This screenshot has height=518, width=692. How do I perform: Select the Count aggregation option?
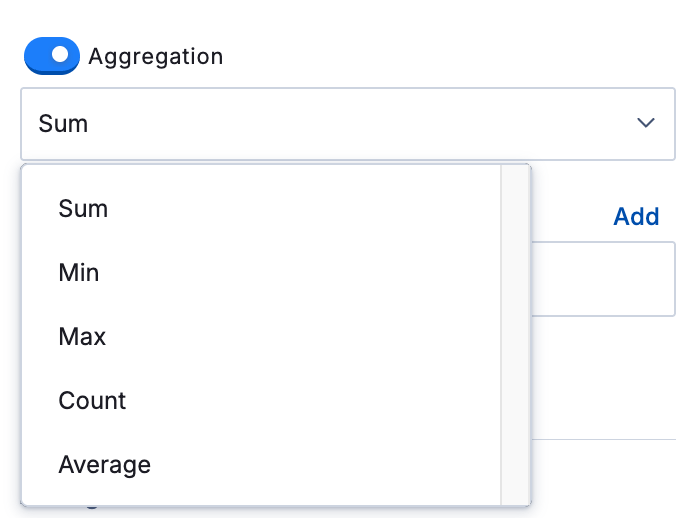coord(92,401)
